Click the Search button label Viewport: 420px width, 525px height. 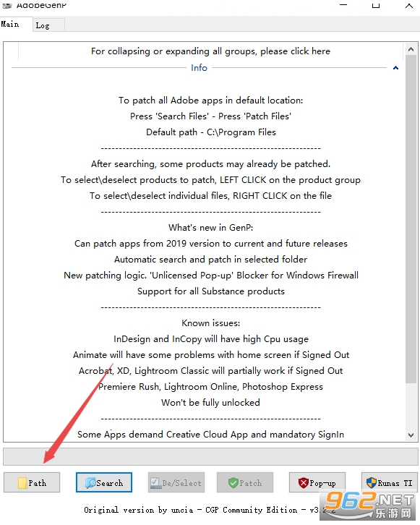pyautogui.click(x=109, y=483)
